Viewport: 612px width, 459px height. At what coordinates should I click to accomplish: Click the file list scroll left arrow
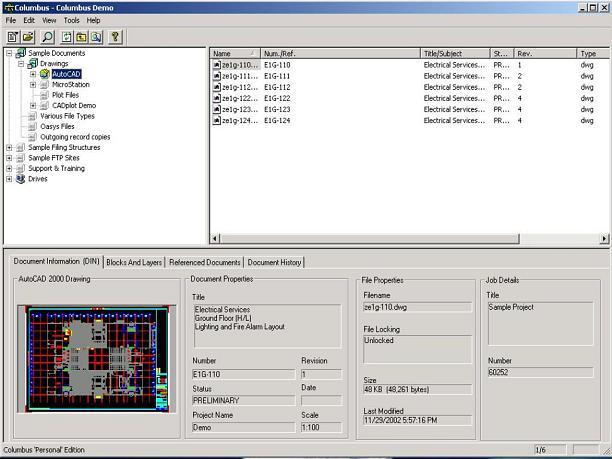click(215, 238)
